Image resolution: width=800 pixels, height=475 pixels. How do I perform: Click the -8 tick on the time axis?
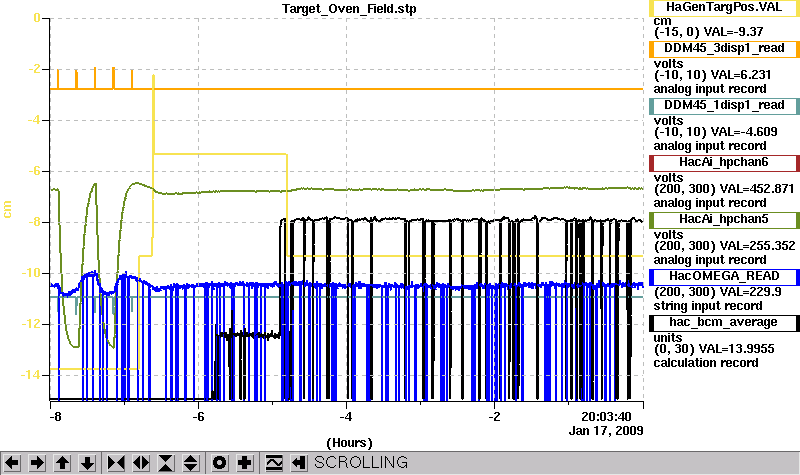coord(55,417)
